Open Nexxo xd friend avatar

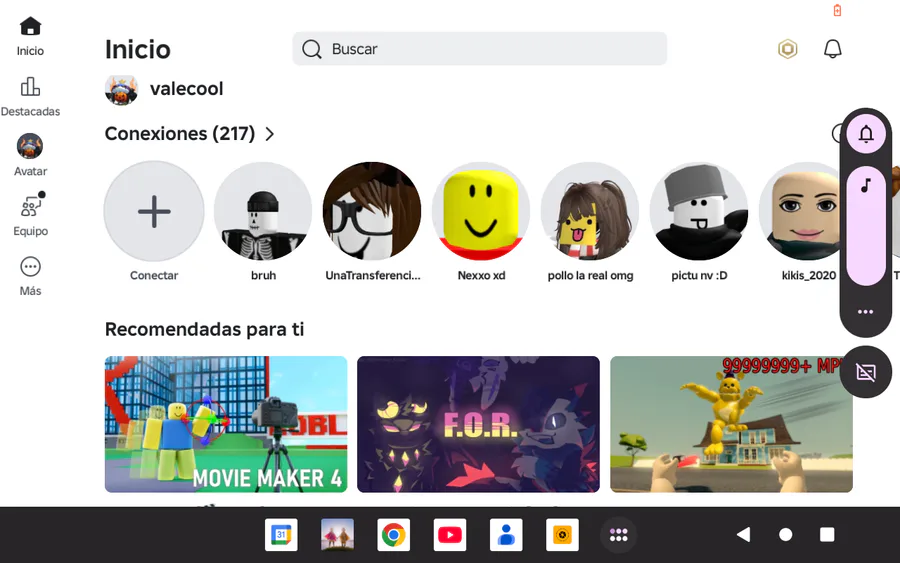tap(481, 211)
